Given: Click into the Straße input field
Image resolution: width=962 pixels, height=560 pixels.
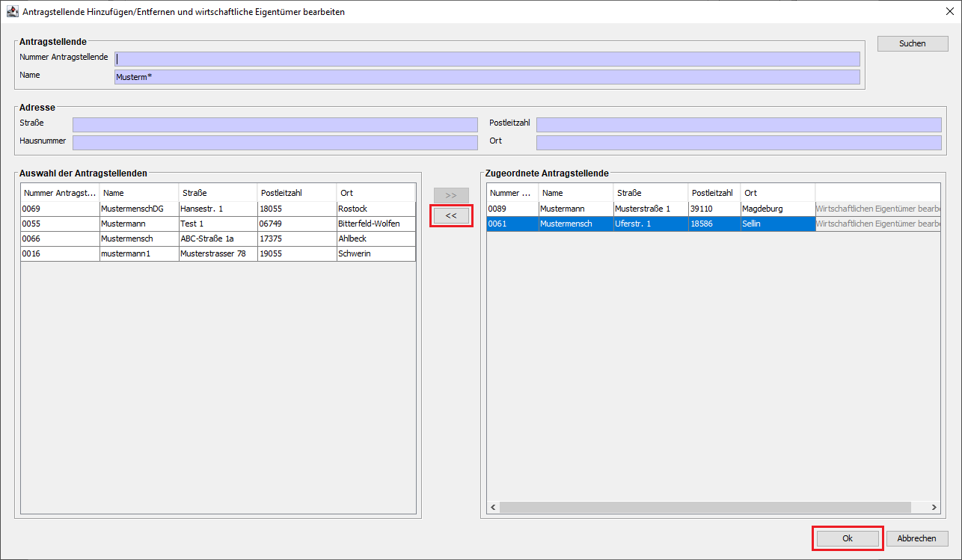Looking at the screenshot, I should tap(275, 125).
